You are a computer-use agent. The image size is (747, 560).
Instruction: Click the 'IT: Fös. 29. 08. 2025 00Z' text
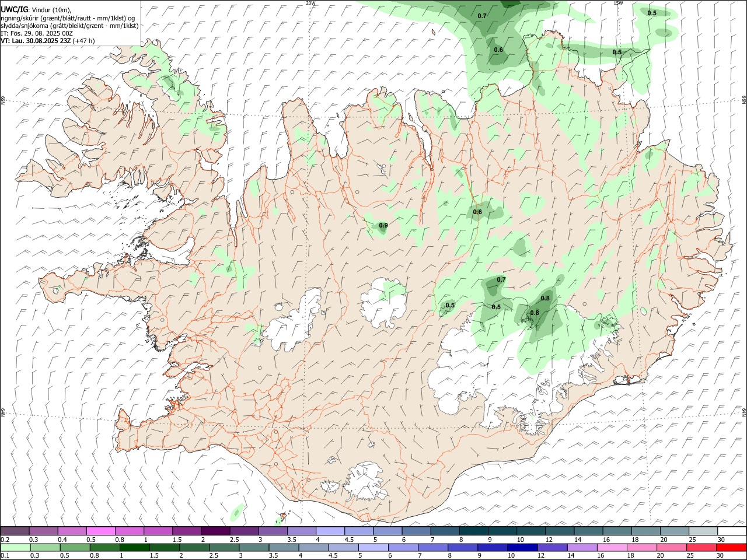(x=37, y=33)
